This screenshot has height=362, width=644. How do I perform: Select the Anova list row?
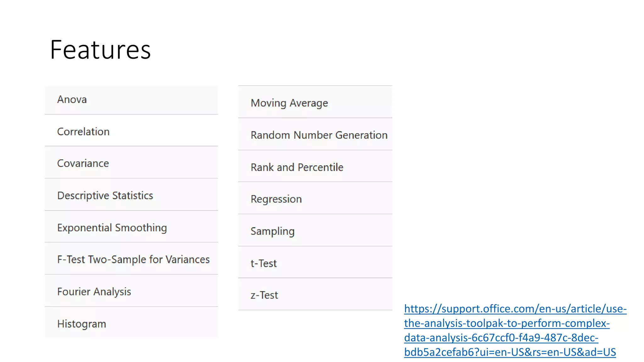131,100
